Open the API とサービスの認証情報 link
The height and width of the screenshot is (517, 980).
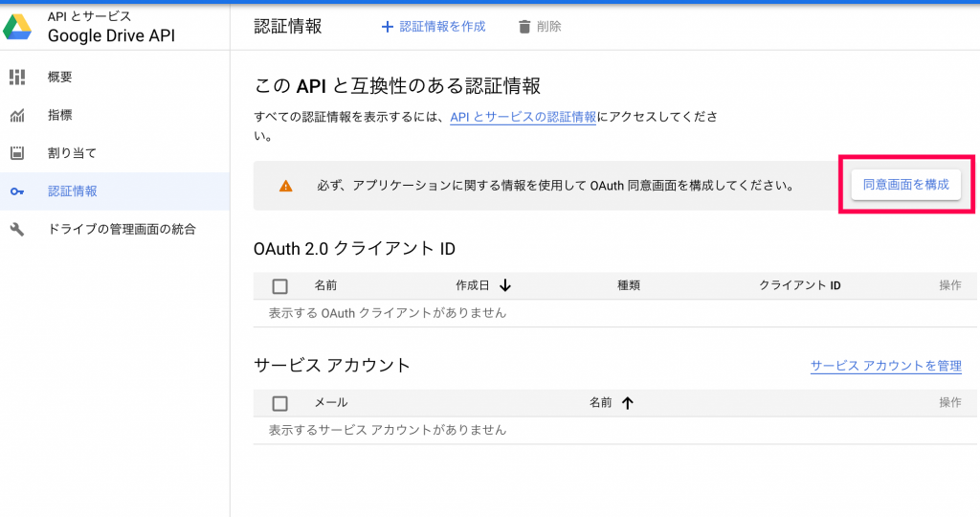pyautogui.click(x=523, y=117)
